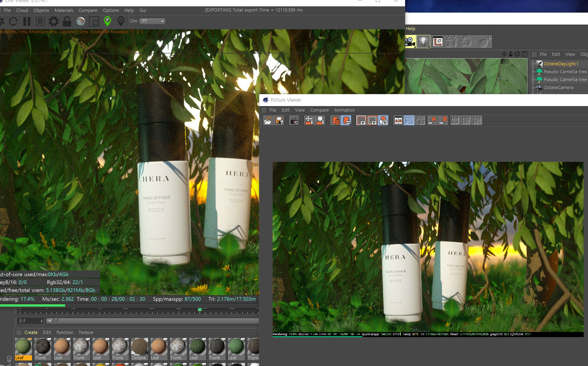588x366 pixels.
Task: Open the Materials menu in Live Viewer
Action: pyautogui.click(x=64, y=10)
